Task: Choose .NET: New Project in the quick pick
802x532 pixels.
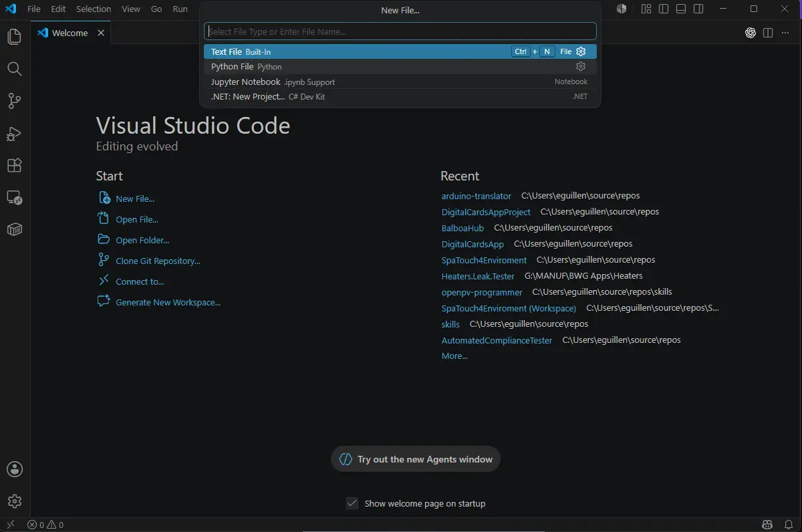Action: pyautogui.click(x=400, y=97)
